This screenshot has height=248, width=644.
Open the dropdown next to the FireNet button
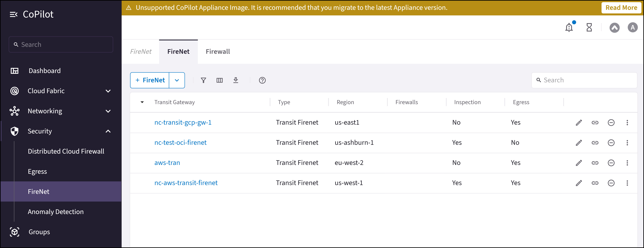coord(177,80)
